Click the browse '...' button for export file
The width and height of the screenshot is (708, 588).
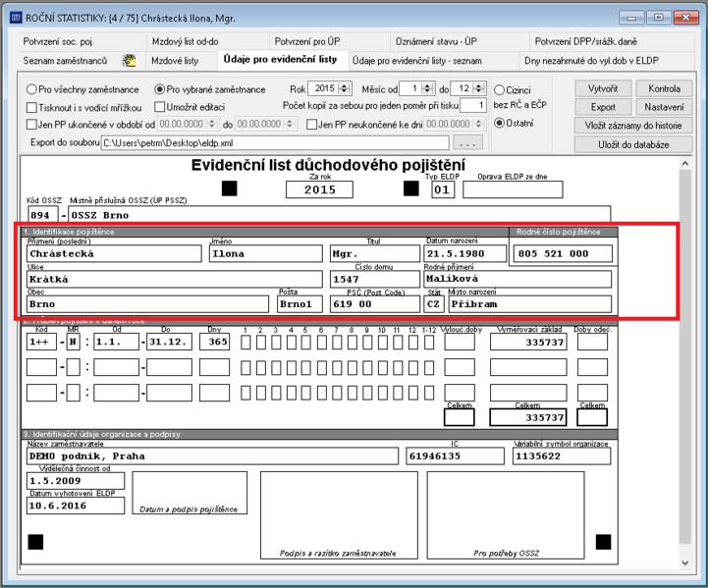(x=467, y=143)
